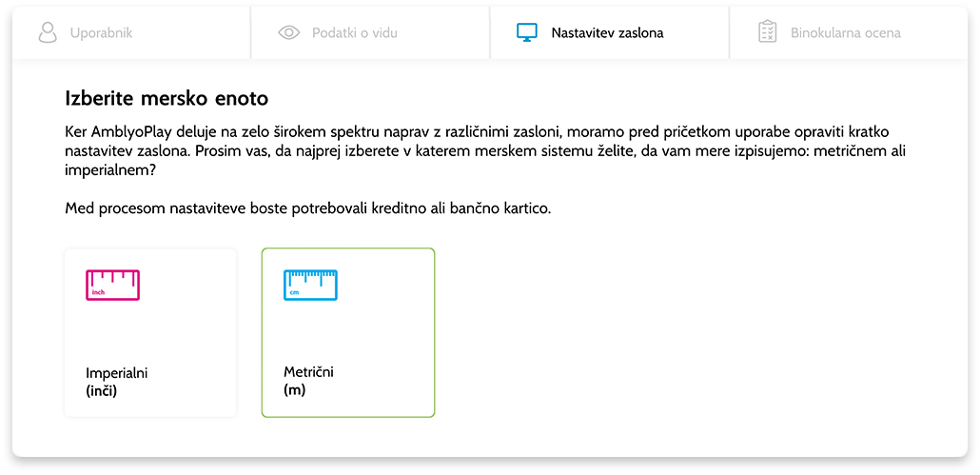The height and width of the screenshot is (475, 980).
Task: Open the Nastavitev zaslona tab
Action: pos(609,33)
